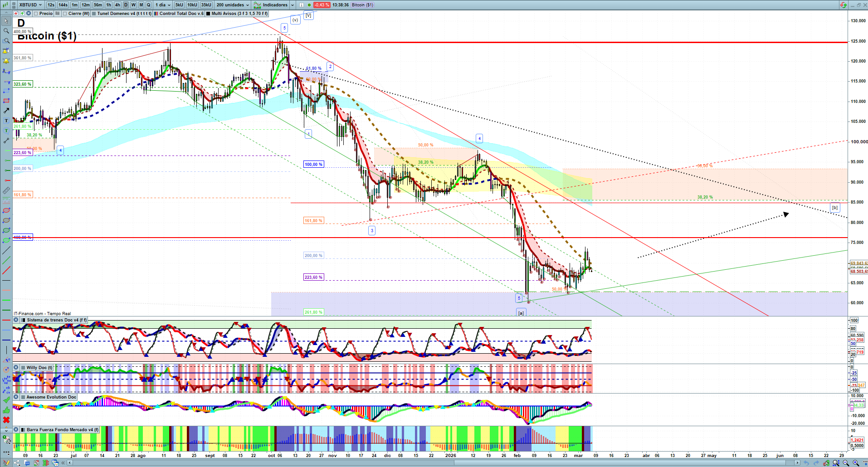Click the Bitcoin ($1) label button

[x=362, y=5]
